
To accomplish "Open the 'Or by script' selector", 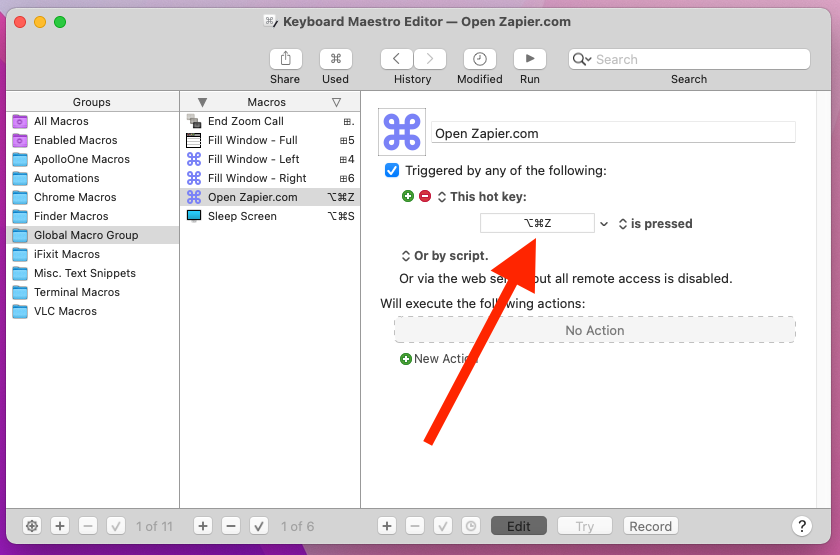I will tap(445, 256).
